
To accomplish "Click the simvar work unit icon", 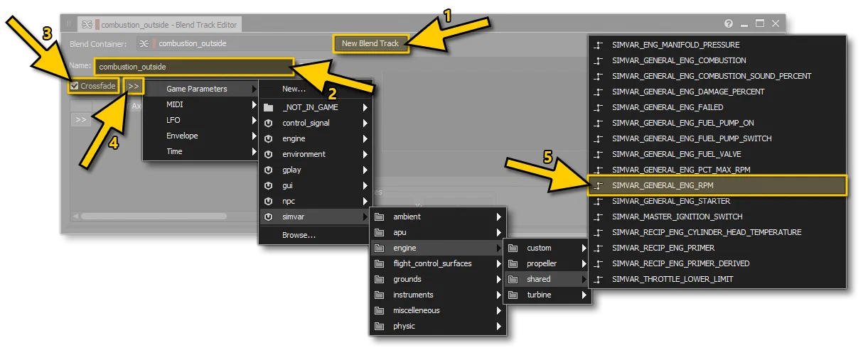I will pos(268,217).
